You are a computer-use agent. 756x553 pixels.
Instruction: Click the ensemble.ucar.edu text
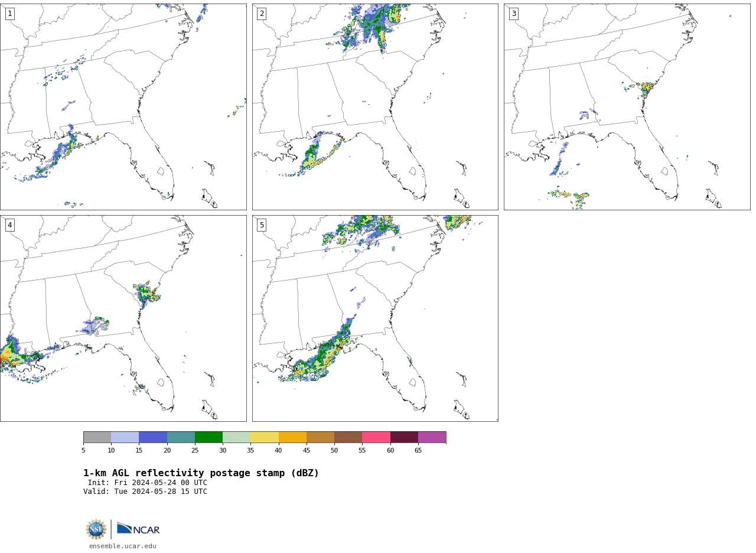coord(123,547)
